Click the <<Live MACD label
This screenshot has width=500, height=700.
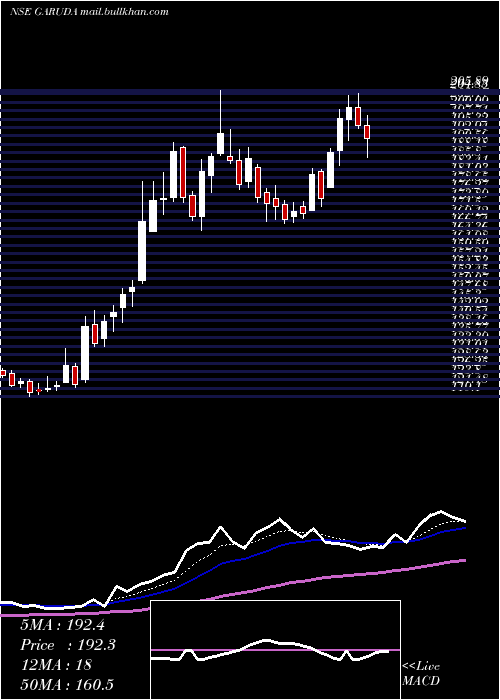(x=421, y=674)
